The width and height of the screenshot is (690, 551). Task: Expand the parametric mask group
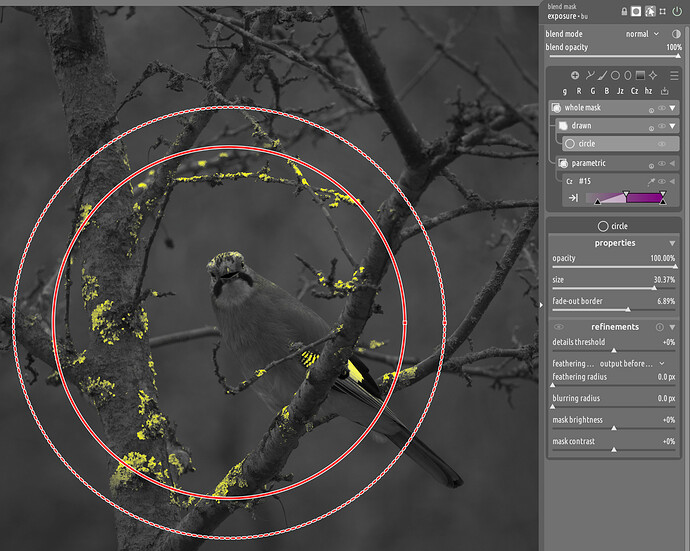click(x=672, y=163)
